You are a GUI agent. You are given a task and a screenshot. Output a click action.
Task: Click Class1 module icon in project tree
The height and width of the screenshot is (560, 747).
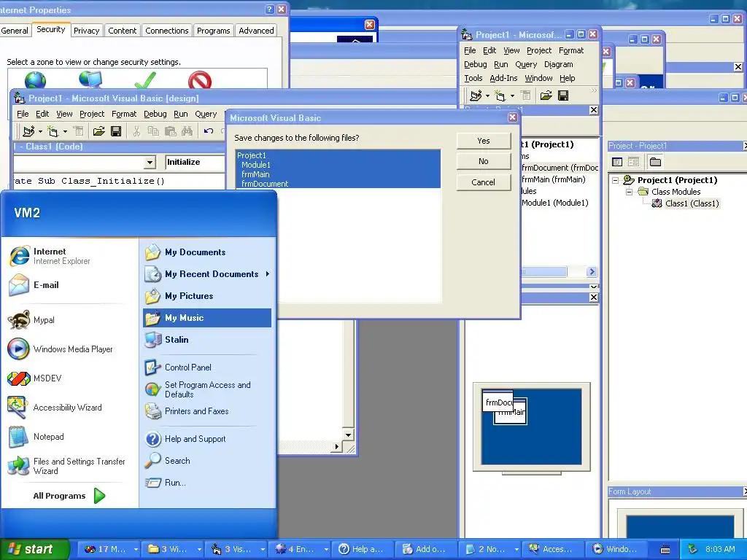(657, 203)
